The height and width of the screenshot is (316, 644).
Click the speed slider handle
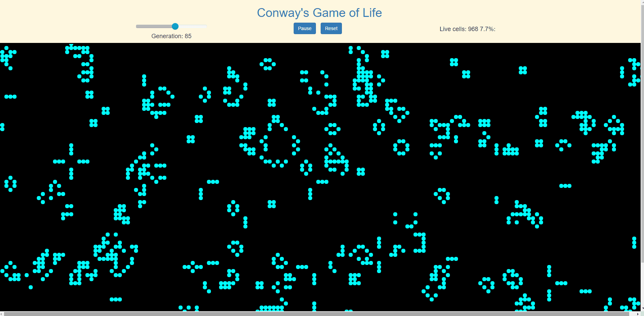[175, 26]
